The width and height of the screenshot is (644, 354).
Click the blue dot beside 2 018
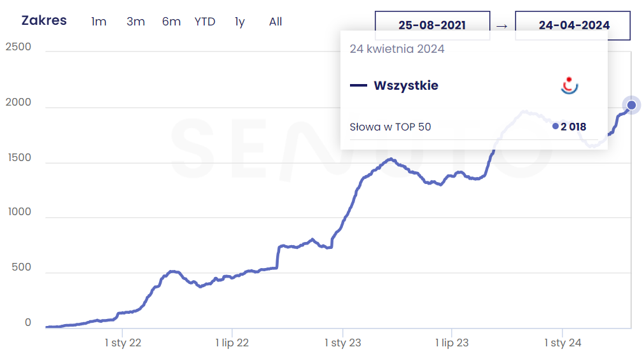pos(556,127)
